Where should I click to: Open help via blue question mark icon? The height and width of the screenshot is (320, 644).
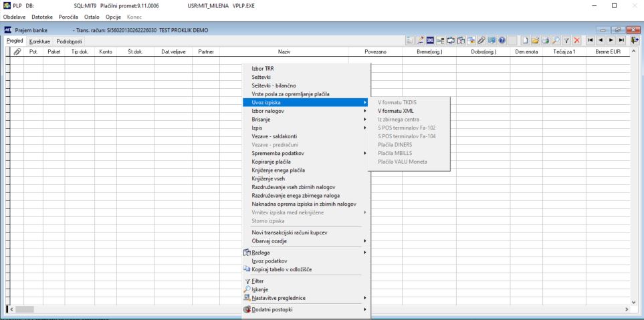502,40
